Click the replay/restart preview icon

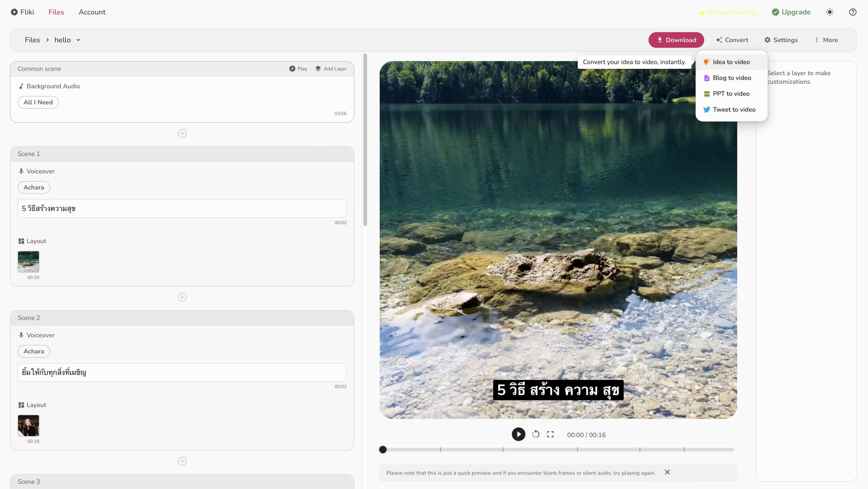536,434
